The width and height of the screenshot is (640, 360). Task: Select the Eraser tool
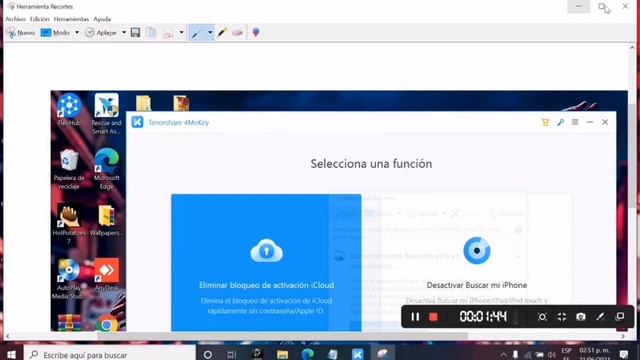pyautogui.click(x=238, y=33)
